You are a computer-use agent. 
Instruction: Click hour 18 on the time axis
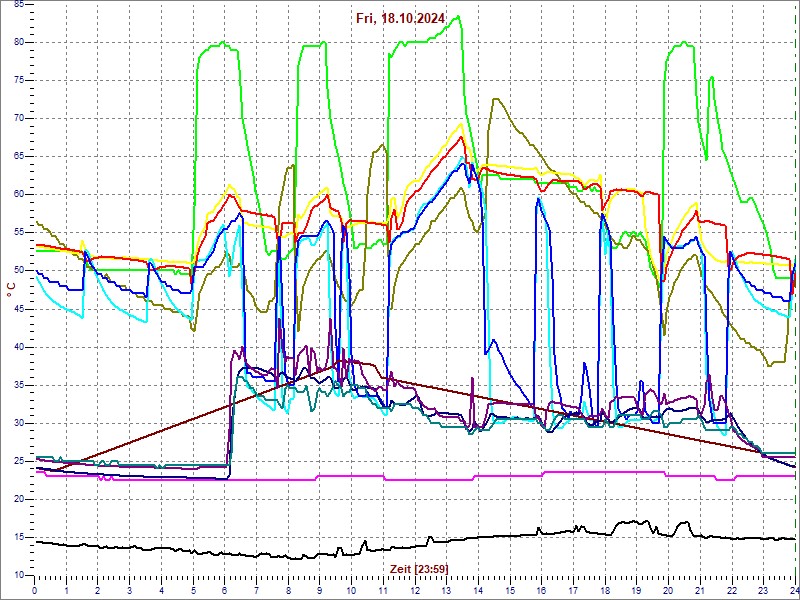605,590
